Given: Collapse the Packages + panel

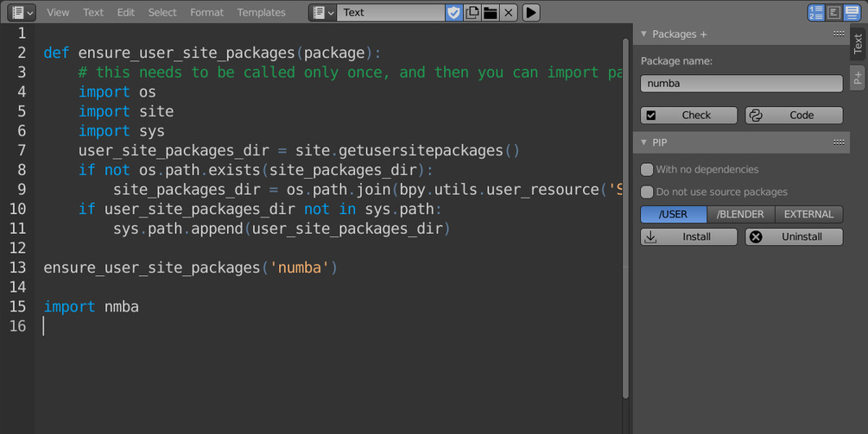Looking at the screenshot, I should 644,34.
